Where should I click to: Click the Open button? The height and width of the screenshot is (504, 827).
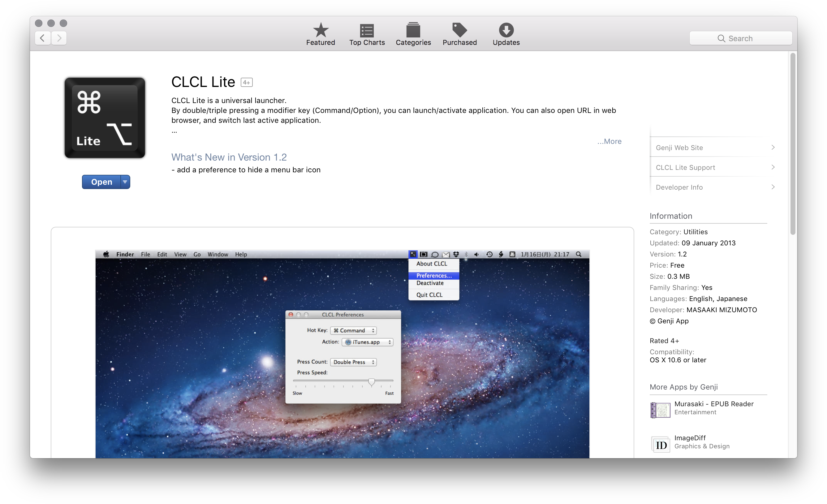pyautogui.click(x=101, y=182)
